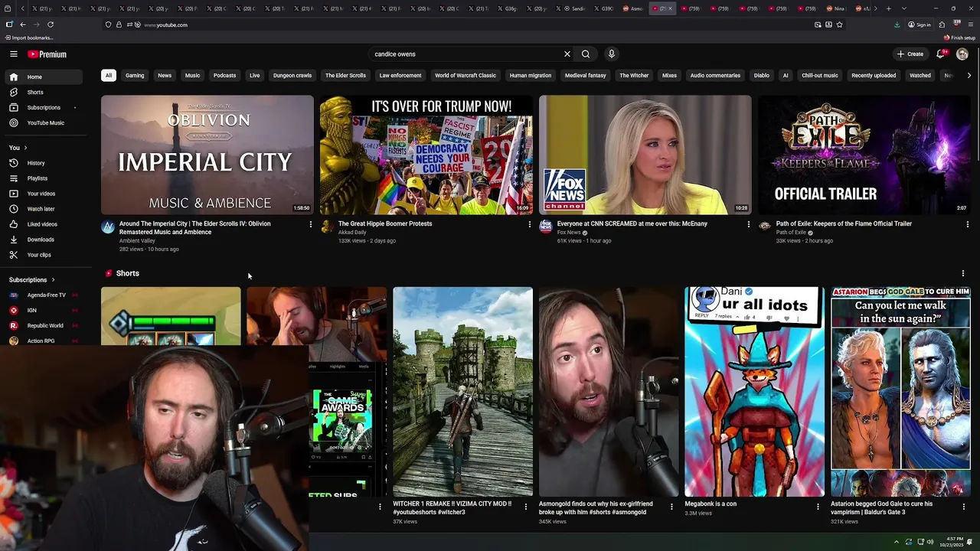Image resolution: width=980 pixels, height=551 pixels.
Task: Play the Imperial City Oblivion thumbnail
Action: point(207,155)
